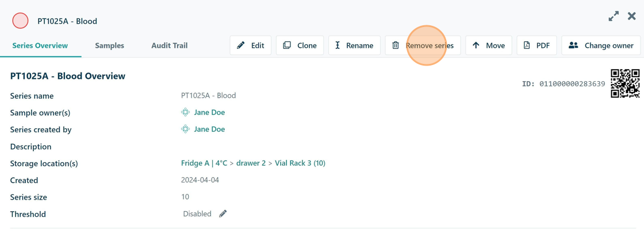Click the up arrow Move icon

coord(476,45)
